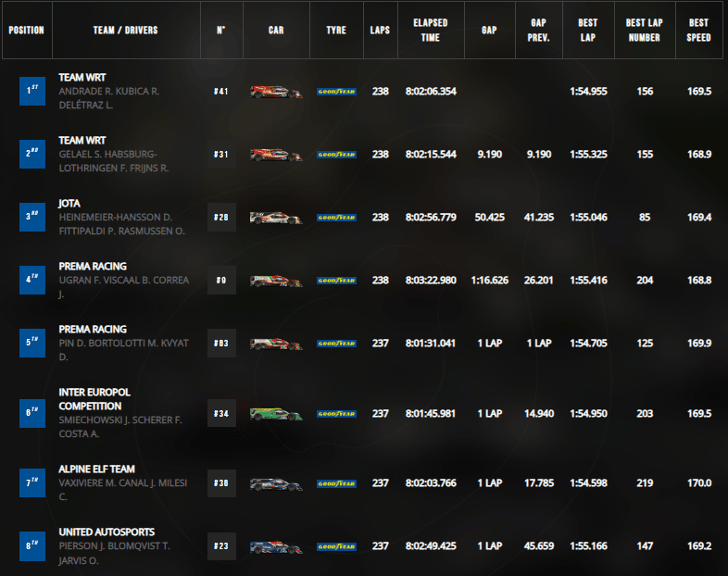Click gap value 1:16.626

tap(489, 281)
